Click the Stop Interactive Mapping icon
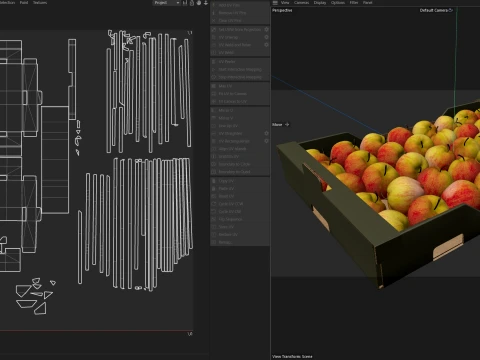This screenshot has height=360, width=480. (214, 77)
